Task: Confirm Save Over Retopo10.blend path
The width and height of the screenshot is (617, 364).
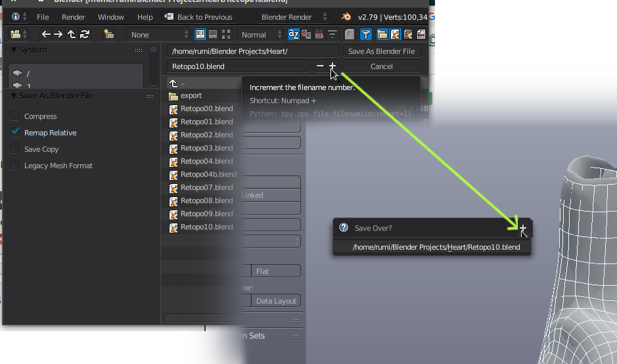Action: 432,247
